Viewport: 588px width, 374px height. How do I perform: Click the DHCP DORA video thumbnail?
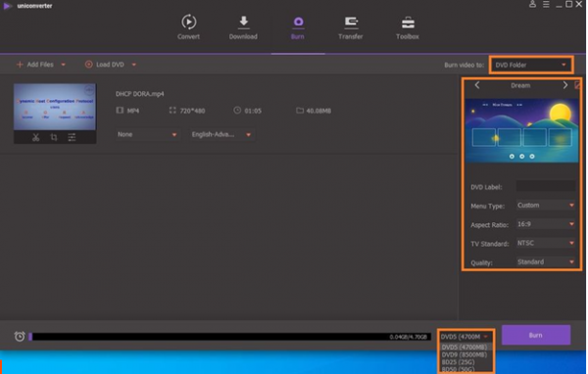(x=55, y=107)
